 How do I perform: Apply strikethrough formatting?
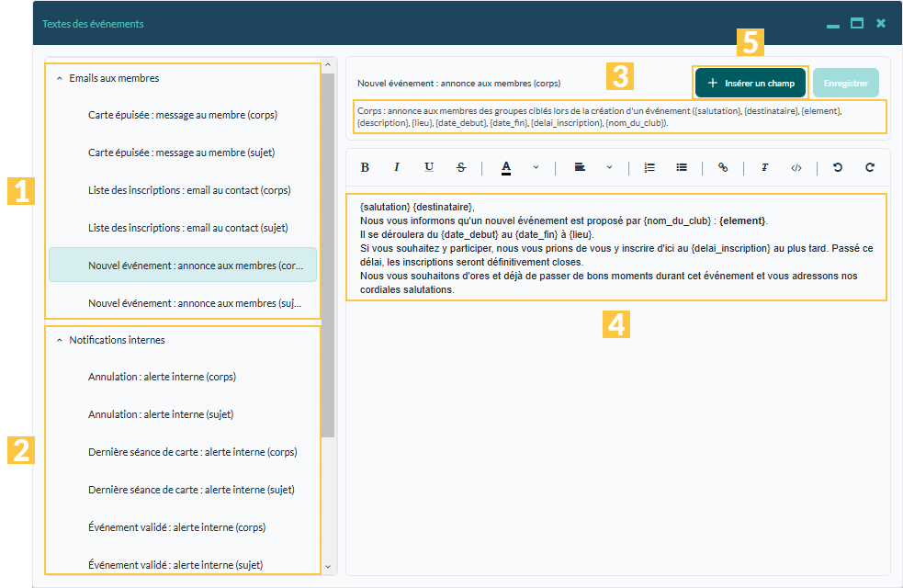(x=461, y=167)
